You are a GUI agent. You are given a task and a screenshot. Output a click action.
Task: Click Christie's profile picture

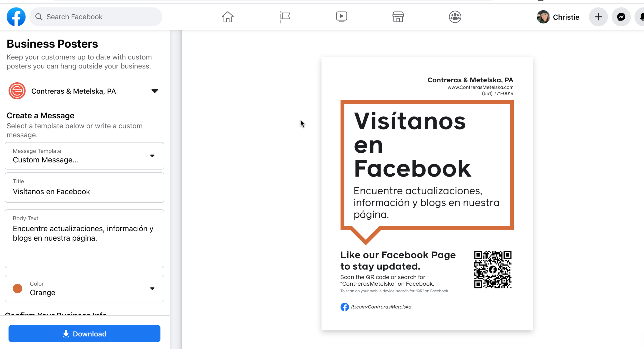pos(543,17)
